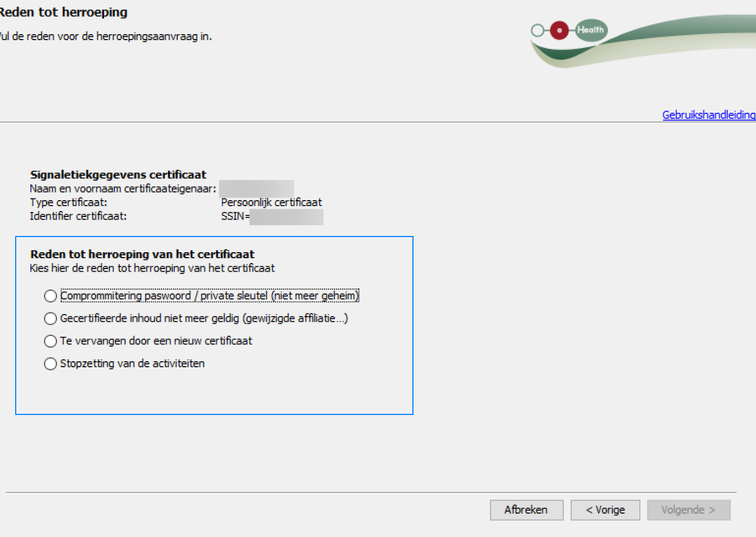The image size is (756, 537).
Task: Click the Afbreken button
Action: 526,510
